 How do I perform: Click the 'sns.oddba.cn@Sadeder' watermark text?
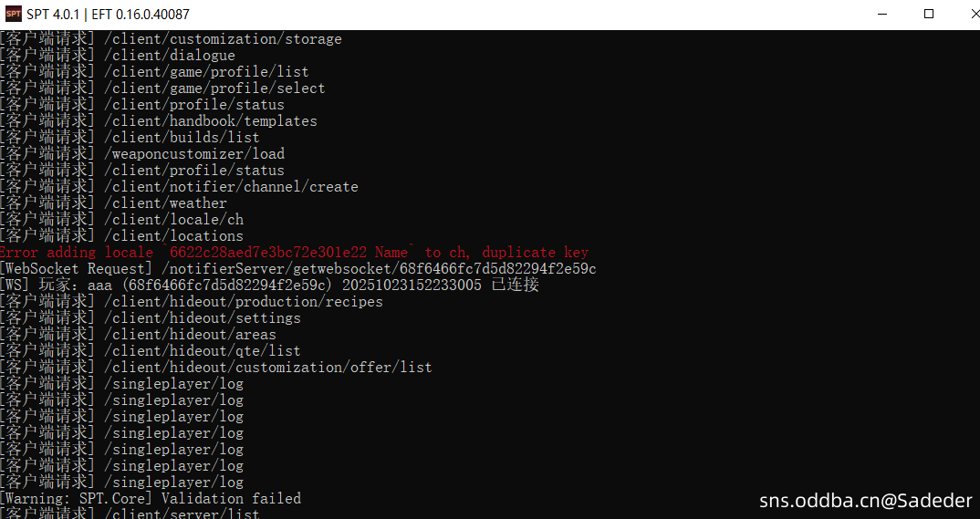(x=866, y=500)
